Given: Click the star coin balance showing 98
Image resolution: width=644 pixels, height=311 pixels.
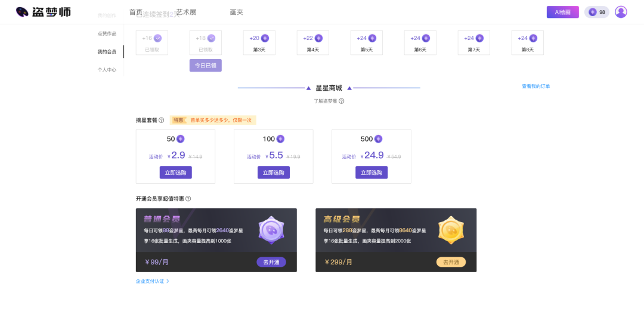Looking at the screenshot, I should point(596,12).
